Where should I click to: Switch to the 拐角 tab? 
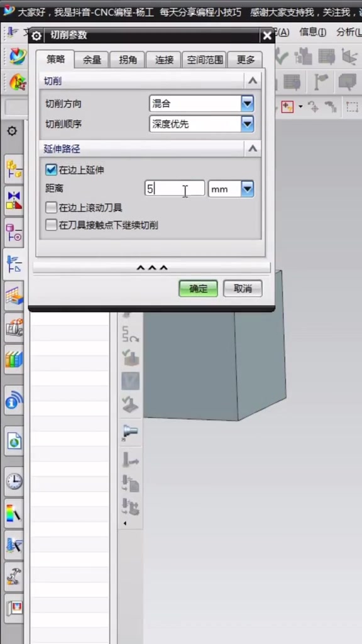[128, 60]
